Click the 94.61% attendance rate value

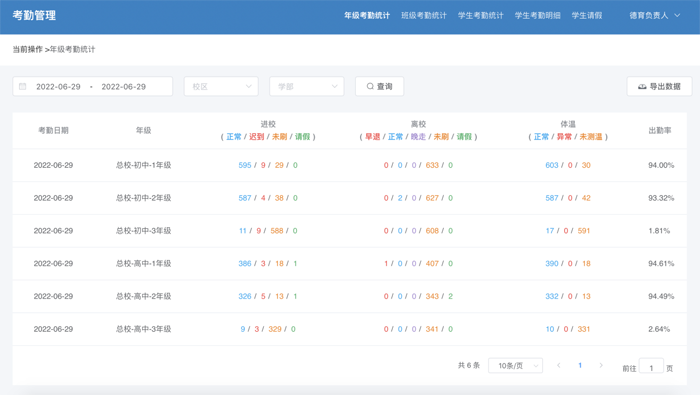(x=661, y=263)
